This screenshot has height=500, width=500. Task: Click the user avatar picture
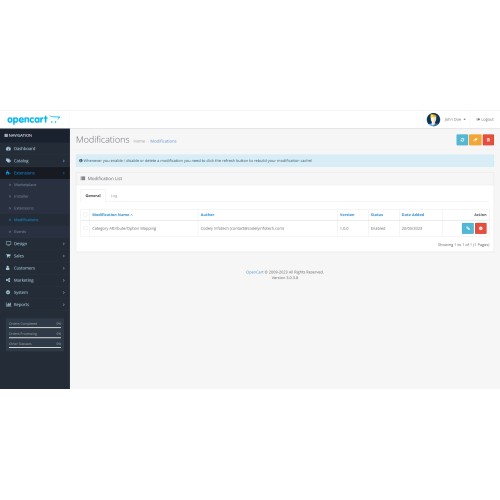[433, 119]
